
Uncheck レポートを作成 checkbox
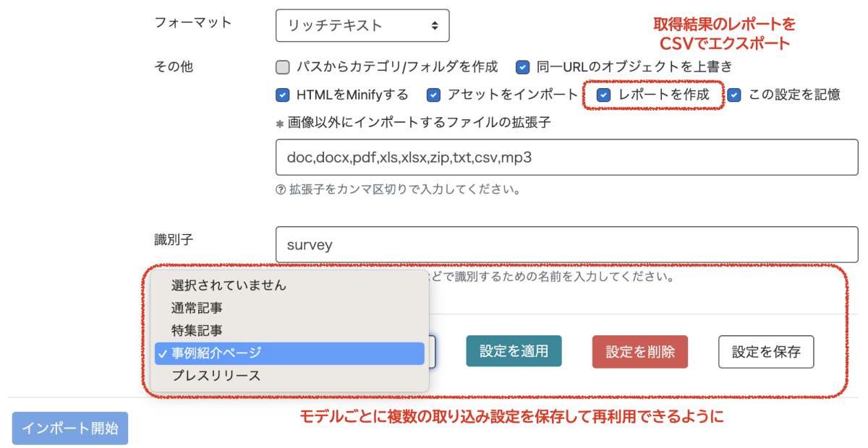pos(603,95)
